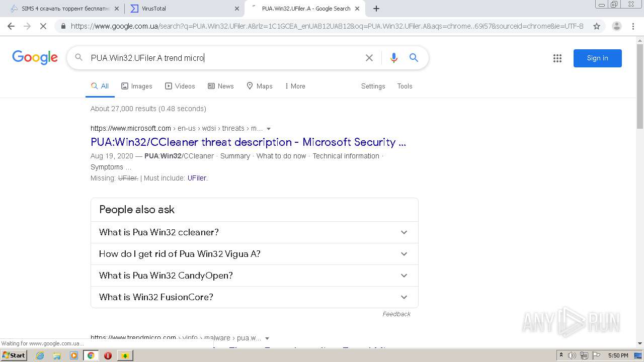Show hidden tray icons arrow
Screen dimensions: 644x362
561,355
